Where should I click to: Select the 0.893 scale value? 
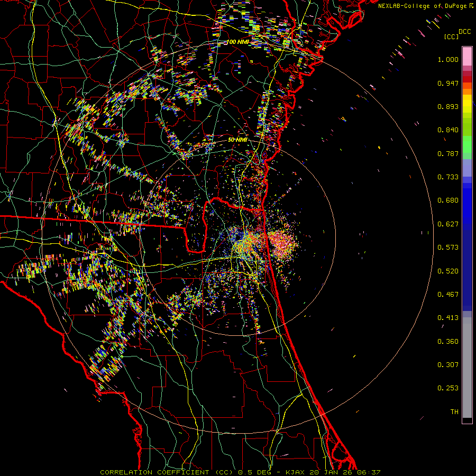point(448,106)
